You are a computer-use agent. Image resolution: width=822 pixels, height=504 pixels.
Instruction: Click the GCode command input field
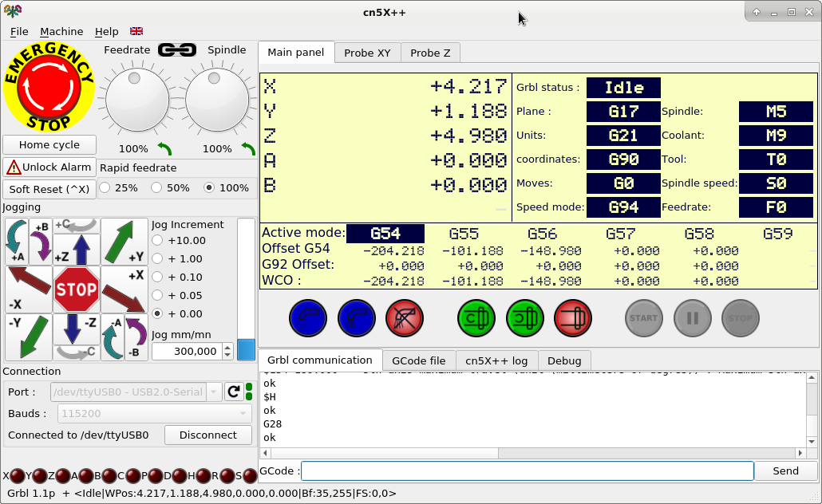pos(527,471)
